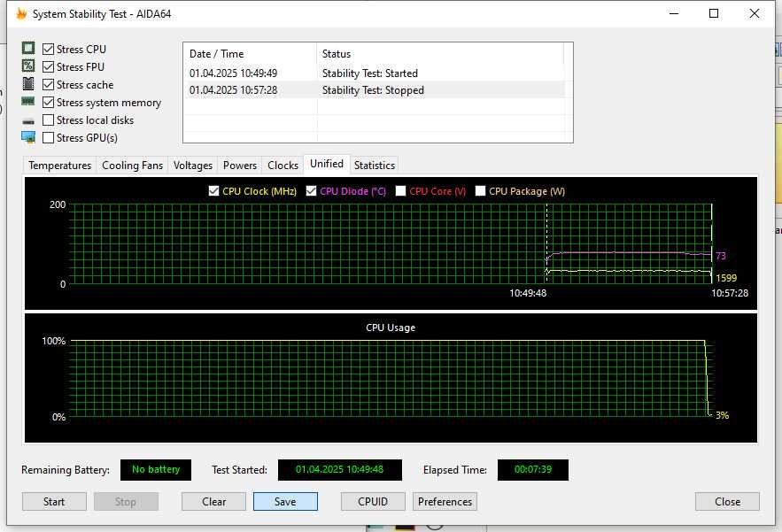Image resolution: width=782 pixels, height=532 pixels.
Task: Select the Unified tab
Action: pyautogui.click(x=327, y=164)
